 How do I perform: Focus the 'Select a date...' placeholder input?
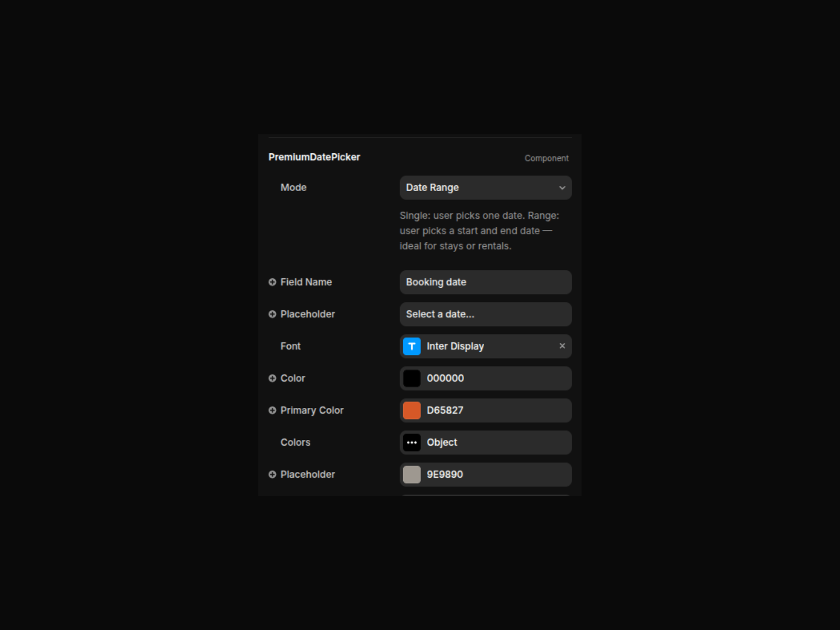pos(485,314)
